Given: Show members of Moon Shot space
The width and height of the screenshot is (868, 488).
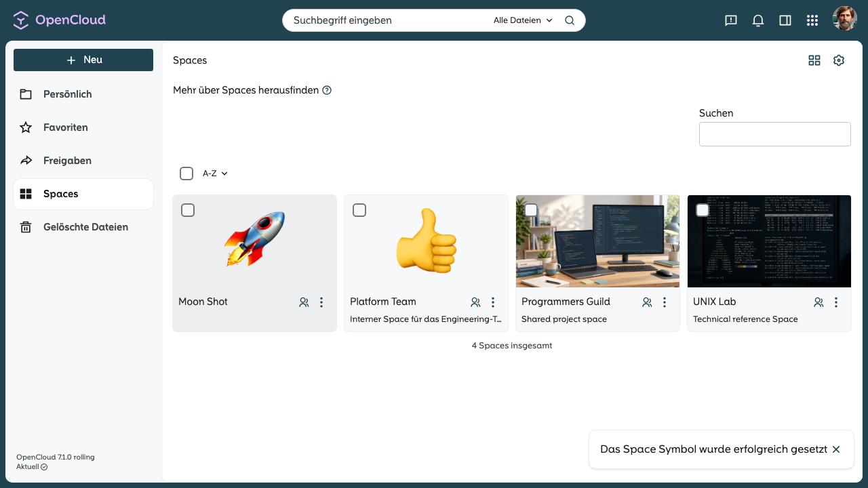Looking at the screenshot, I should click(304, 302).
